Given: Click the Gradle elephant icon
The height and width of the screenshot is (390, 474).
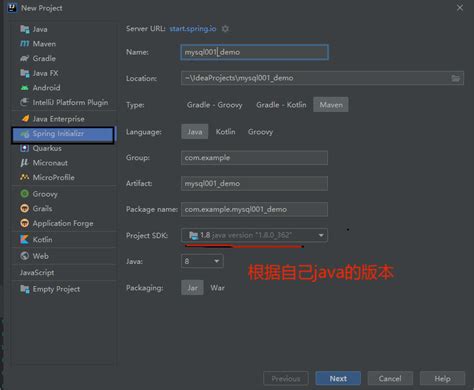Looking at the screenshot, I should (x=25, y=58).
